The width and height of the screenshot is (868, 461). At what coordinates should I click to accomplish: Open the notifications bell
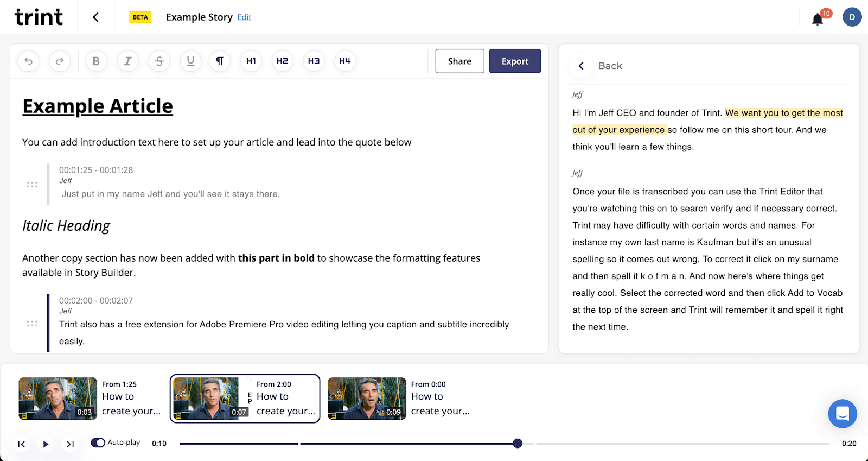click(818, 20)
